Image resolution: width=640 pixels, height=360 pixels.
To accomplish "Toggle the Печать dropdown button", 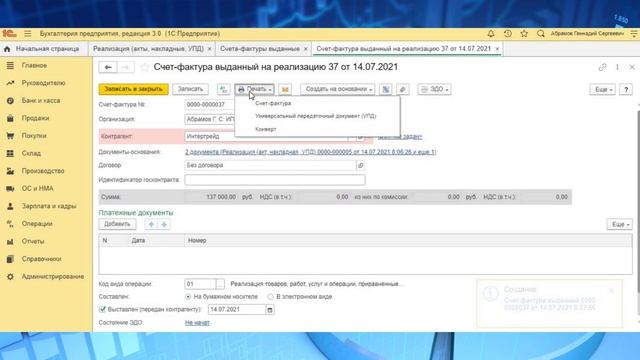I will [x=255, y=89].
